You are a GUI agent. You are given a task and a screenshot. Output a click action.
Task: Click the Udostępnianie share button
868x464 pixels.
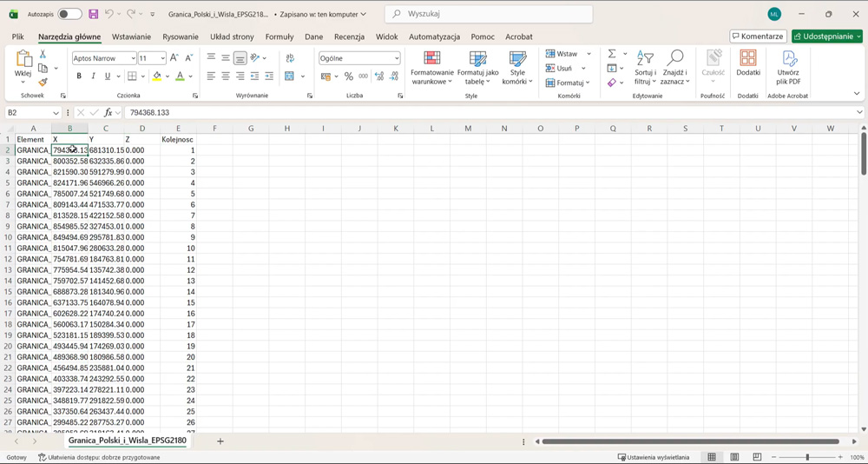point(827,36)
